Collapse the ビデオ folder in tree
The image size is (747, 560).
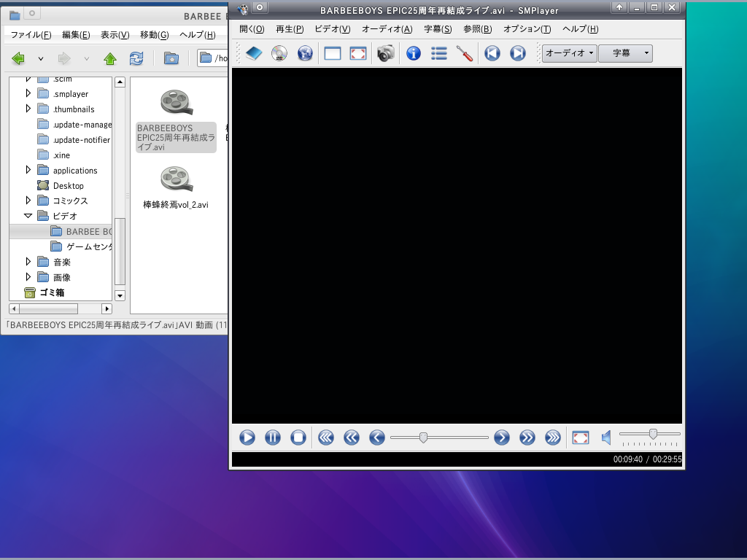coord(28,216)
